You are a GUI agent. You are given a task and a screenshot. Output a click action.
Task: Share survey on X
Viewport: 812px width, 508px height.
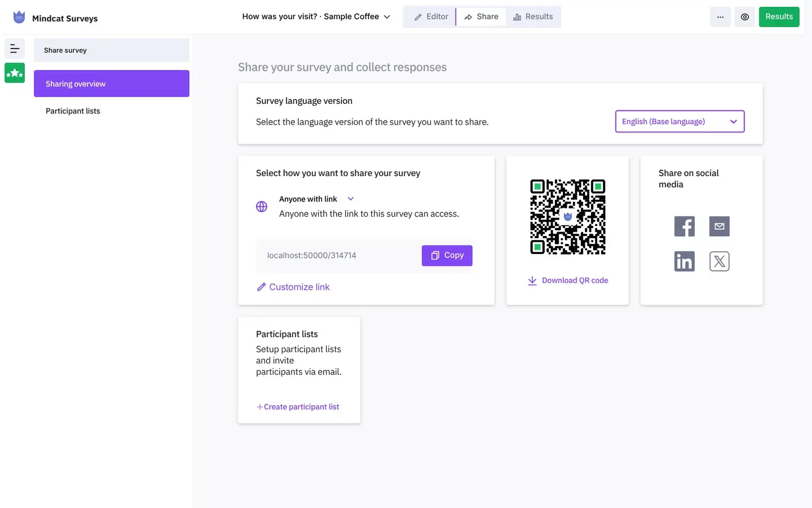[719, 261]
